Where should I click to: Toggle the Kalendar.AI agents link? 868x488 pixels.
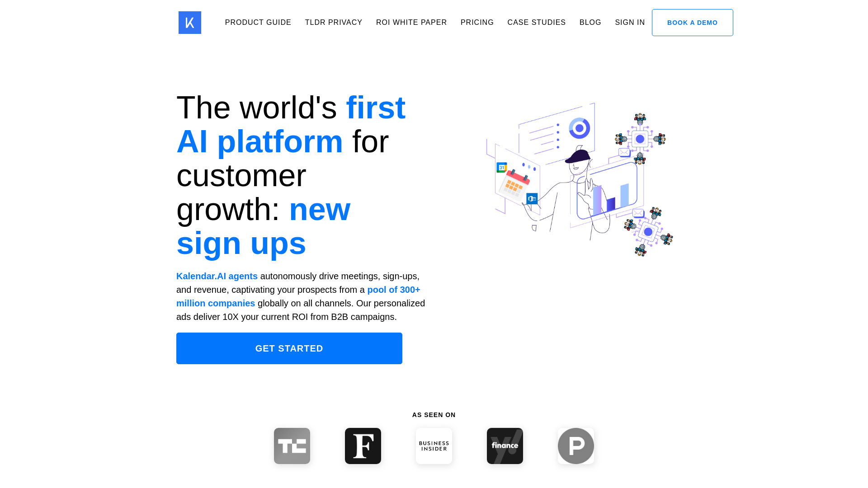217,276
